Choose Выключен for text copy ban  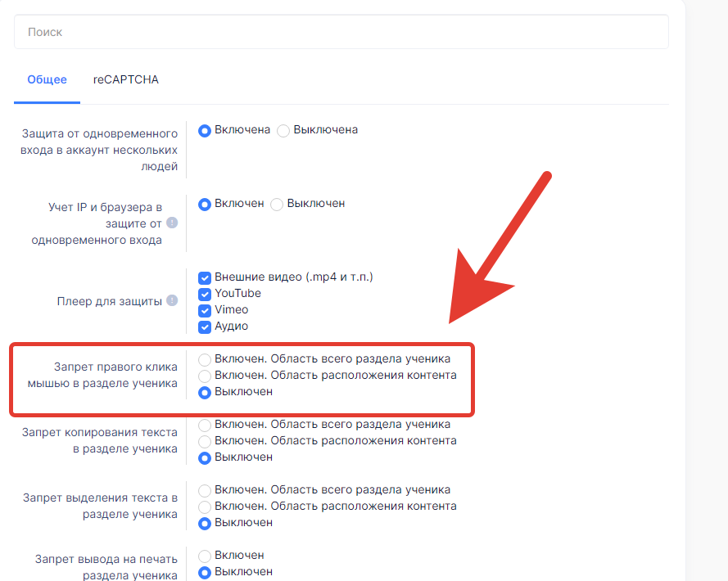click(x=205, y=458)
